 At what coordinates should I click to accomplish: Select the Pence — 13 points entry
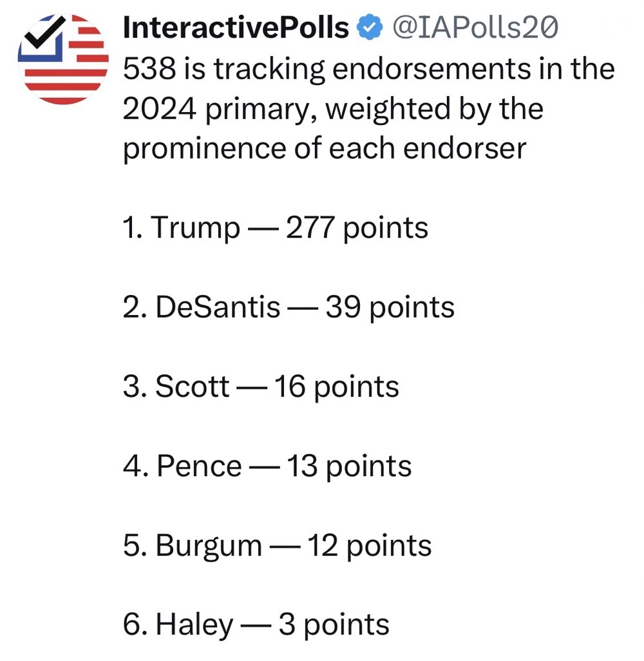pos(267,466)
